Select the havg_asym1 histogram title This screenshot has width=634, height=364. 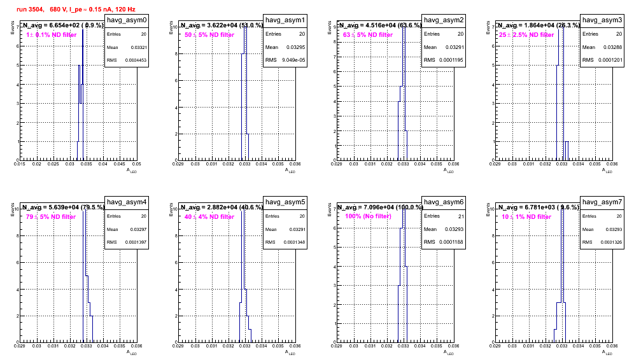tap(285, 20)
